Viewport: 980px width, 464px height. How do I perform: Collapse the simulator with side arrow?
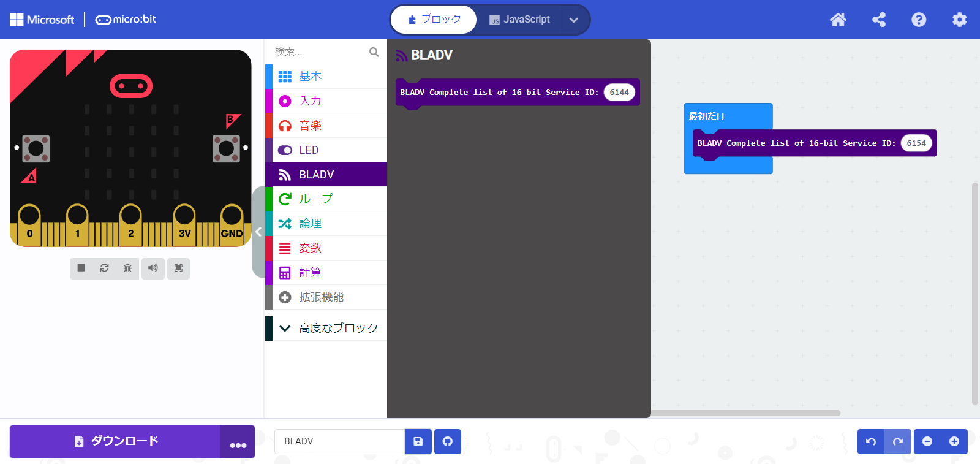point(258,232)
